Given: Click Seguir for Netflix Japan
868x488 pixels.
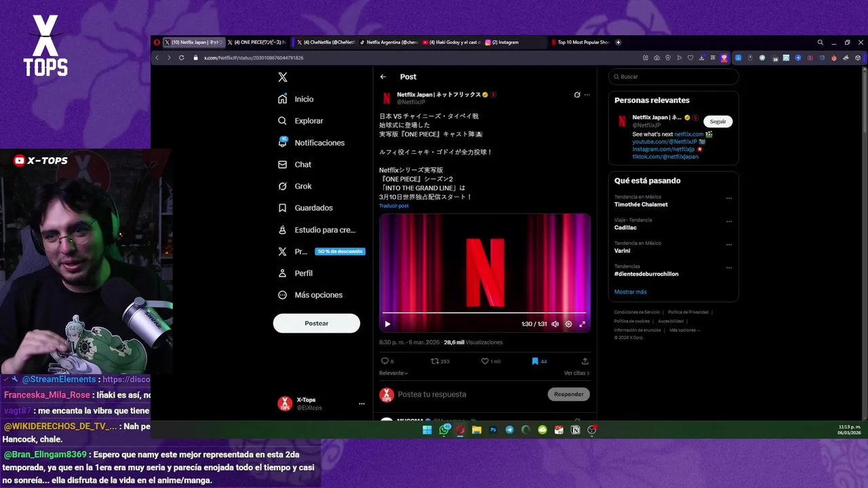Looking at the screenshot, I should coord(718,121).
